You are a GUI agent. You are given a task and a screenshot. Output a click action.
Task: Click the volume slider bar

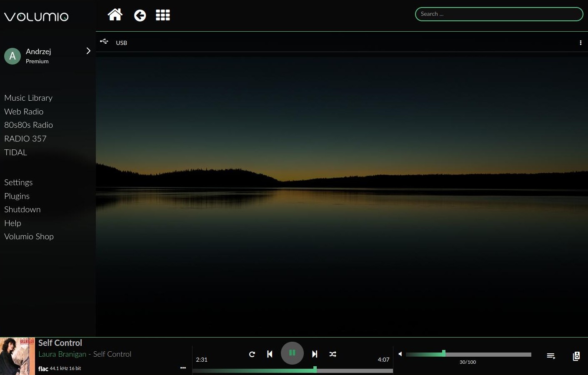point(468,354)
